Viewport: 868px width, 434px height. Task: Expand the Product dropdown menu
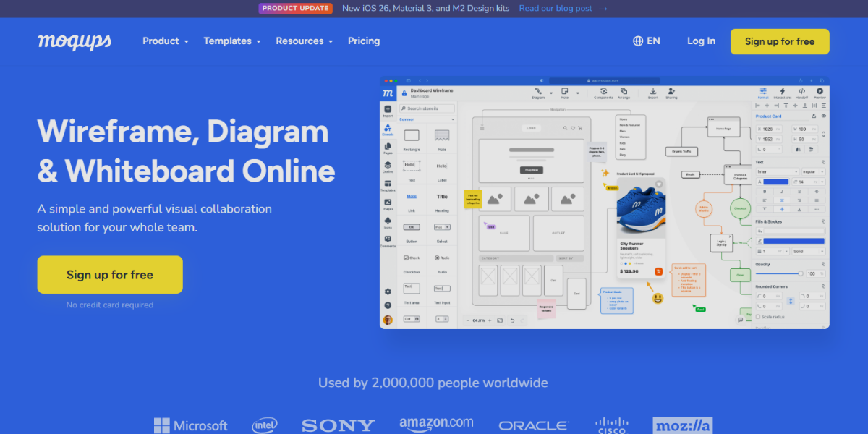165,41
